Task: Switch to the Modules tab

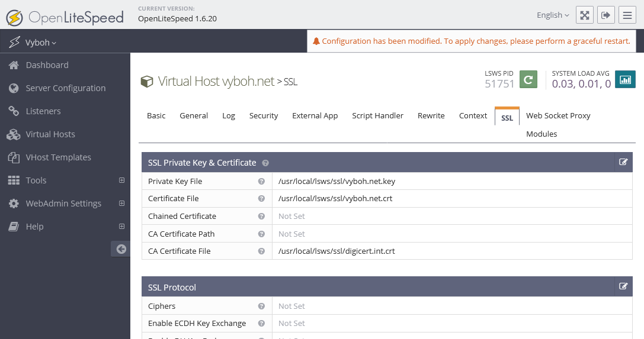Action: point(542,134)
